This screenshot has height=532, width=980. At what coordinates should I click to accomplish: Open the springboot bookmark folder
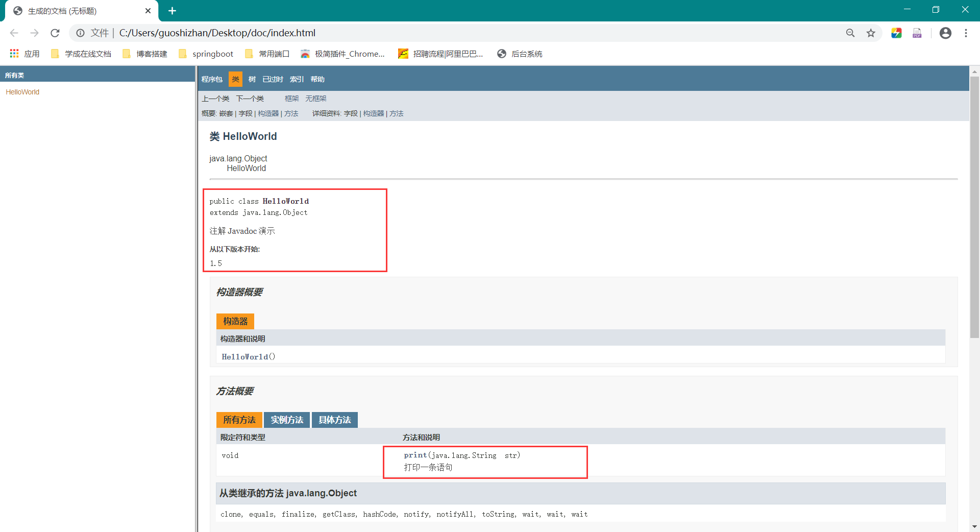[206, 54]
